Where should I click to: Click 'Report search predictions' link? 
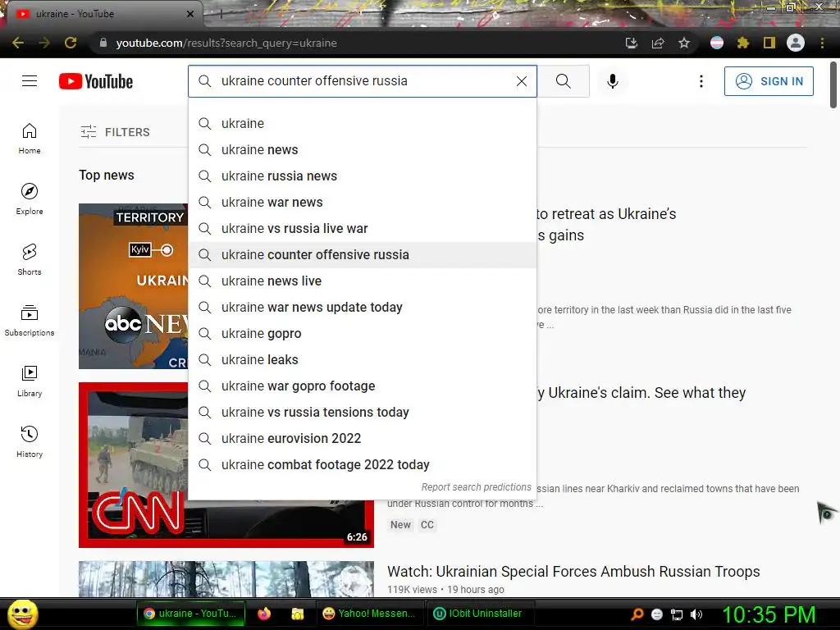pos(476,487)
